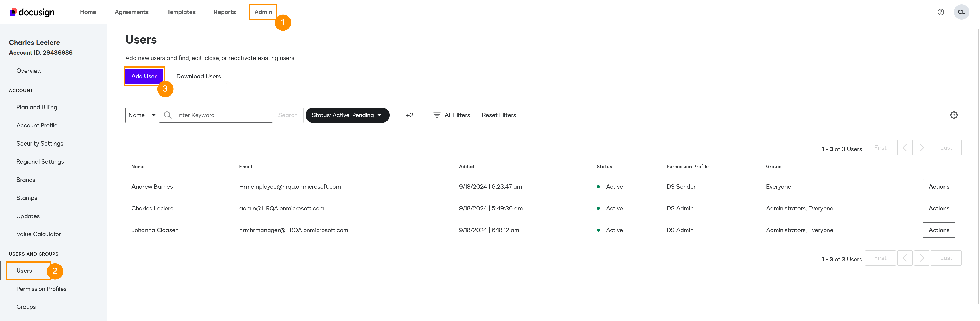Viewport: 980px width, 321px height.
Task: Click the Download Users button
Action: coord(198,76)
